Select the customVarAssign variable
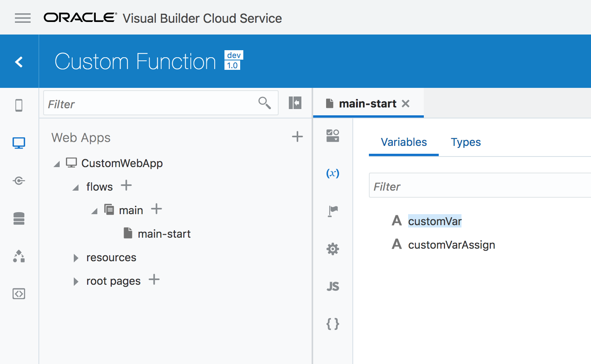591x364 pixels. 451,245
